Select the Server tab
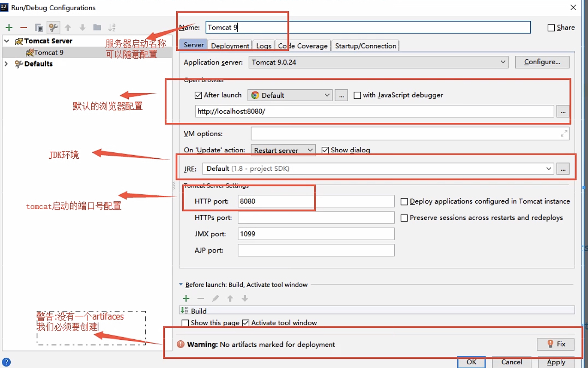The image size is (588, 368). pos(194,45)
